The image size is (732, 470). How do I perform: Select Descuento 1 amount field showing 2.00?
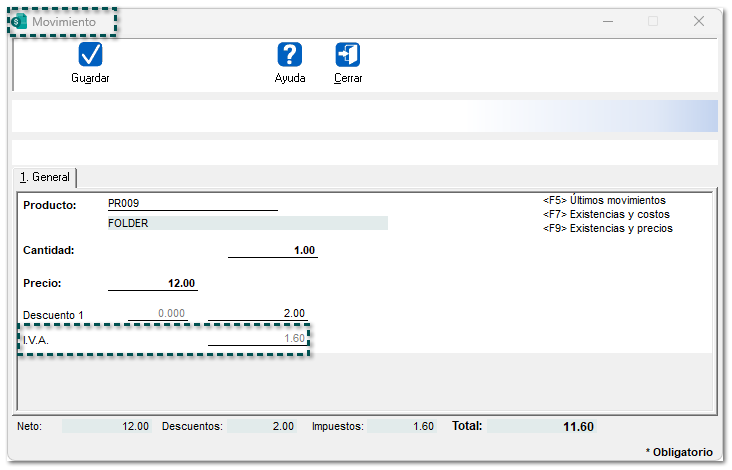(x=258, y=313)
